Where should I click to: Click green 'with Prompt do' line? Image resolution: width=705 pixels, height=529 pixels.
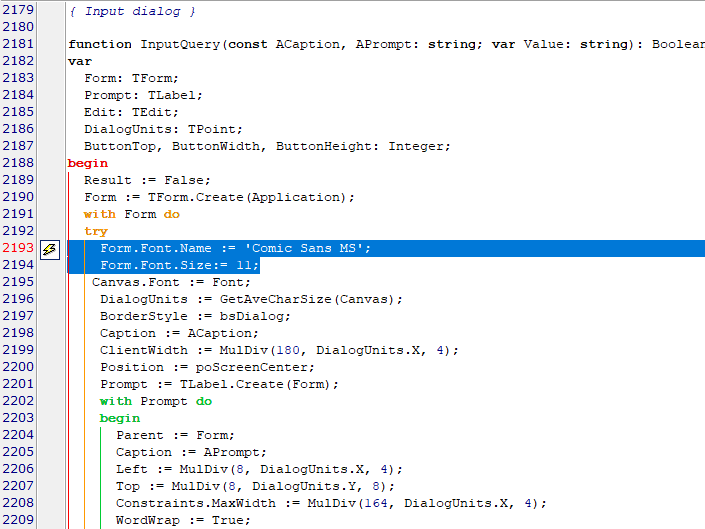pyautogui.click(x=156, y=401)
